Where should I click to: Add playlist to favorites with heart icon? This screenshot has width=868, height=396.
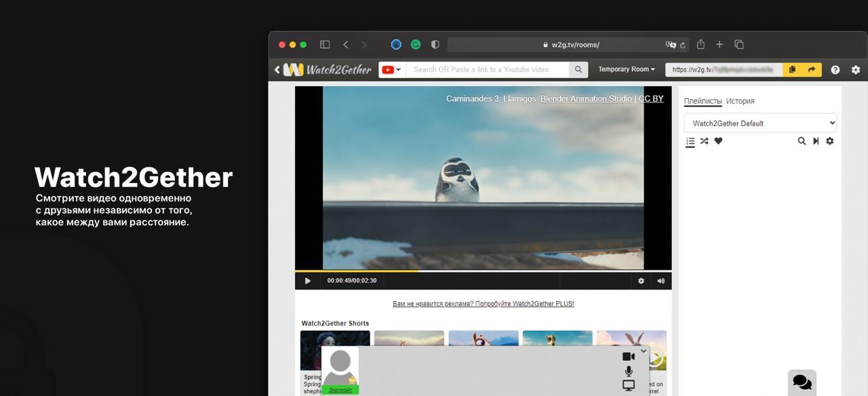click(x=718, y=141)
